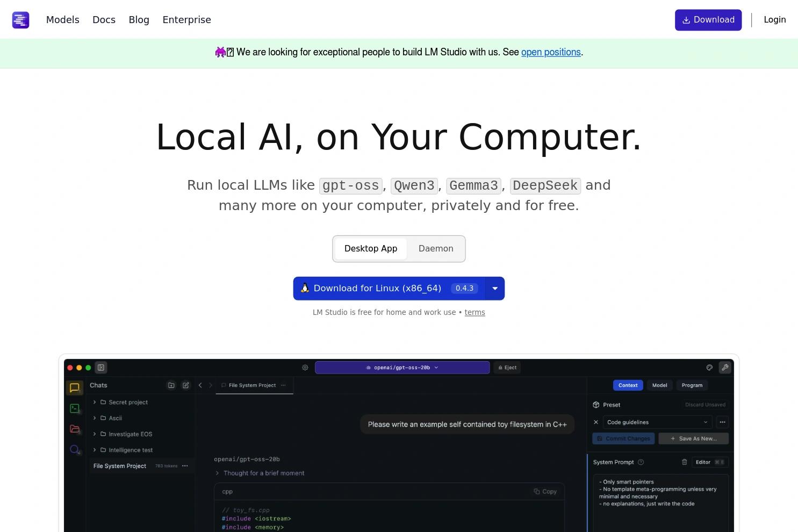Start a new chat with edit icon

(x=186, y=385)
